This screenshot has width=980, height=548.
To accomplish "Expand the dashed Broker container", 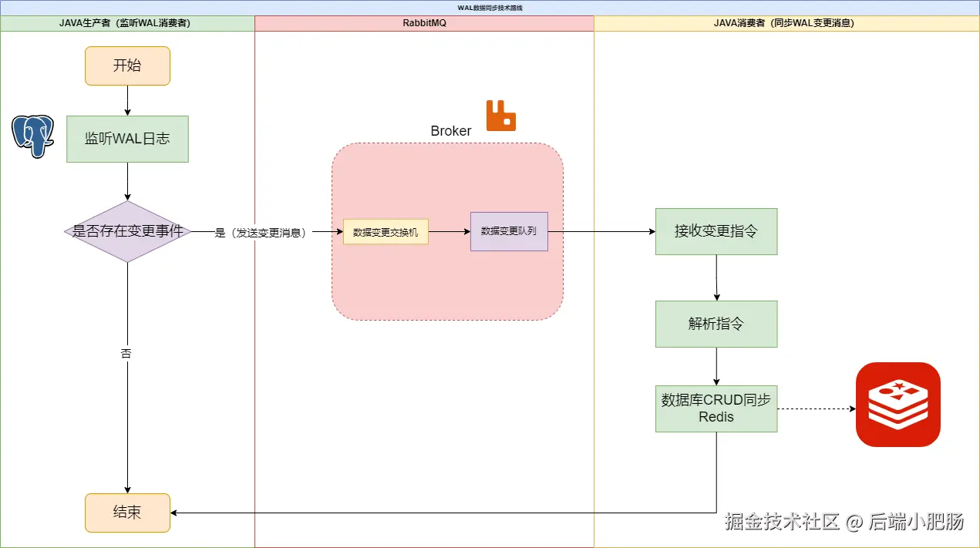I will pos(447,177).
